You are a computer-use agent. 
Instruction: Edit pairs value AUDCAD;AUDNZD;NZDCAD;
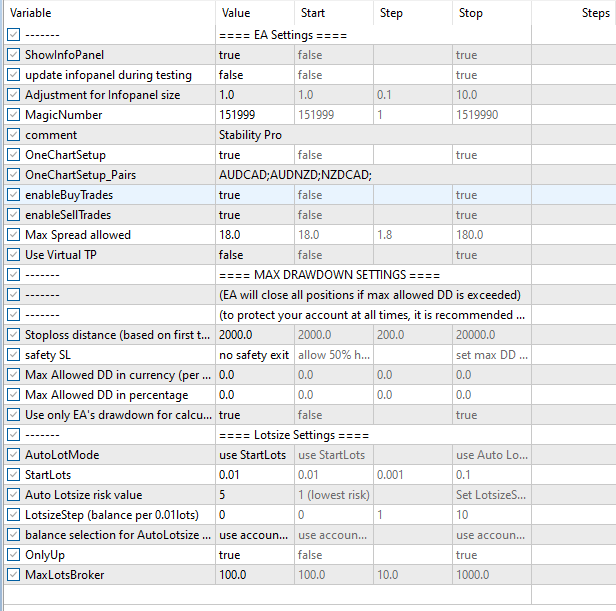(x=373, y=174)
